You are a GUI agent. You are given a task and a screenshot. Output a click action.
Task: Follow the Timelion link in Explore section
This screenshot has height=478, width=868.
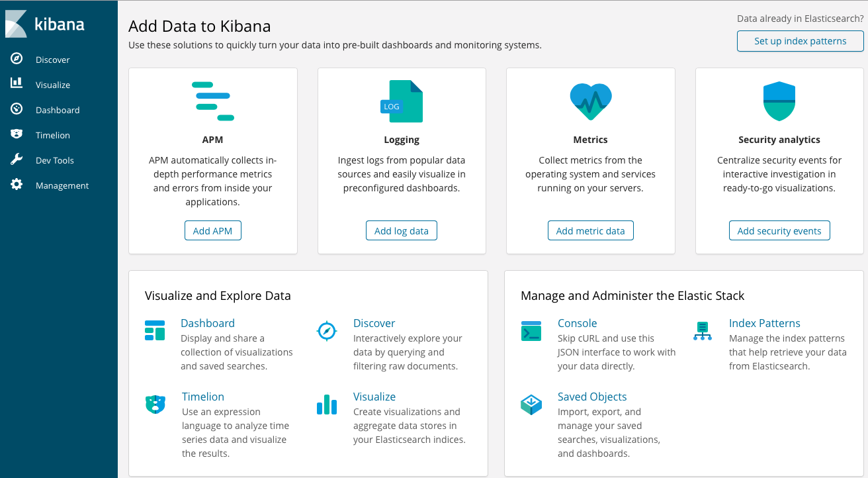203,397
